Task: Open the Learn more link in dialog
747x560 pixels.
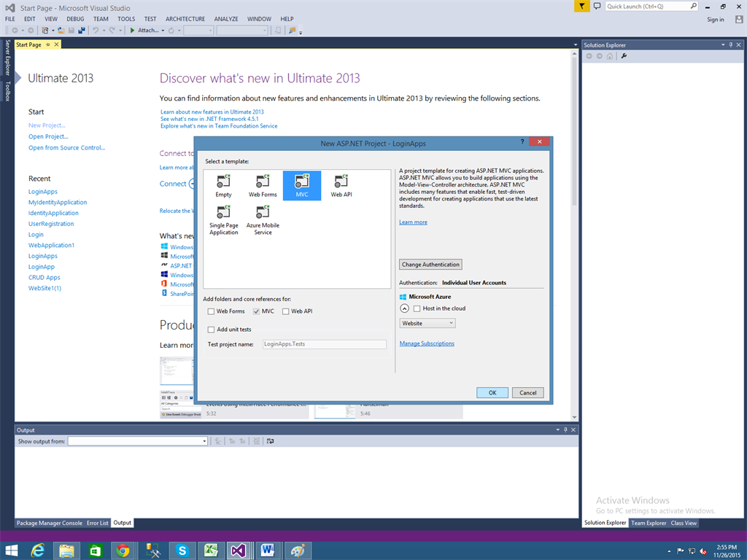Action: 413,222
